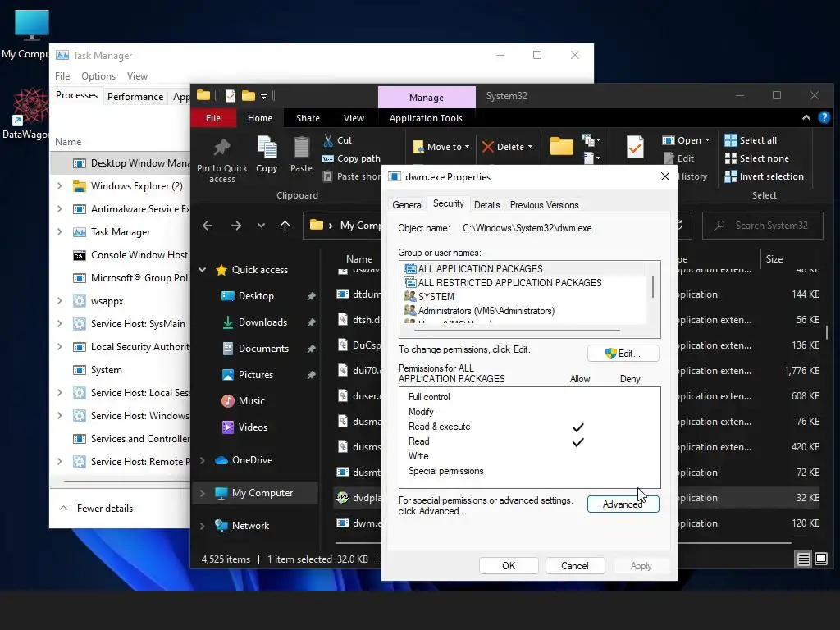
Task: Click the Edit permissions button
Action: coord(623,354)
